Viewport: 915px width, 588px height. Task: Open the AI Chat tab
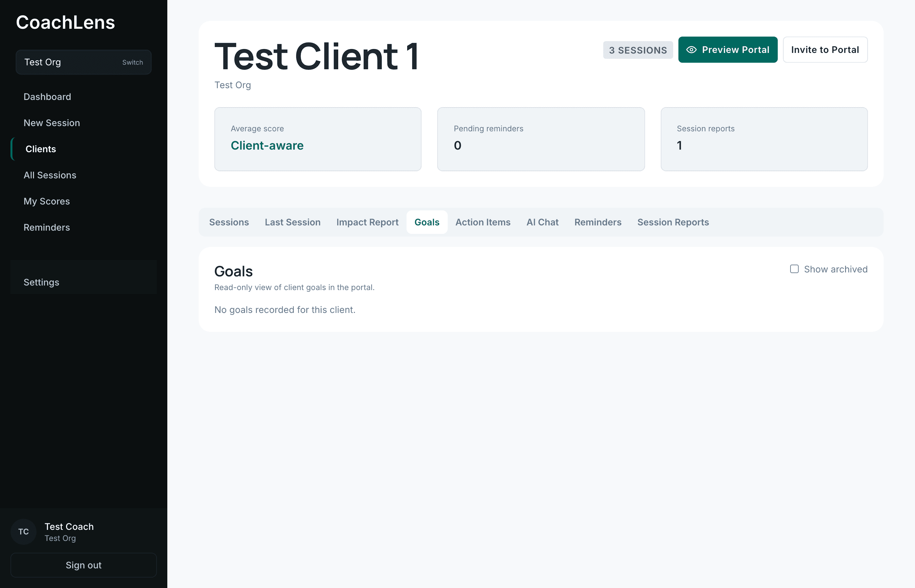point(542,222)
